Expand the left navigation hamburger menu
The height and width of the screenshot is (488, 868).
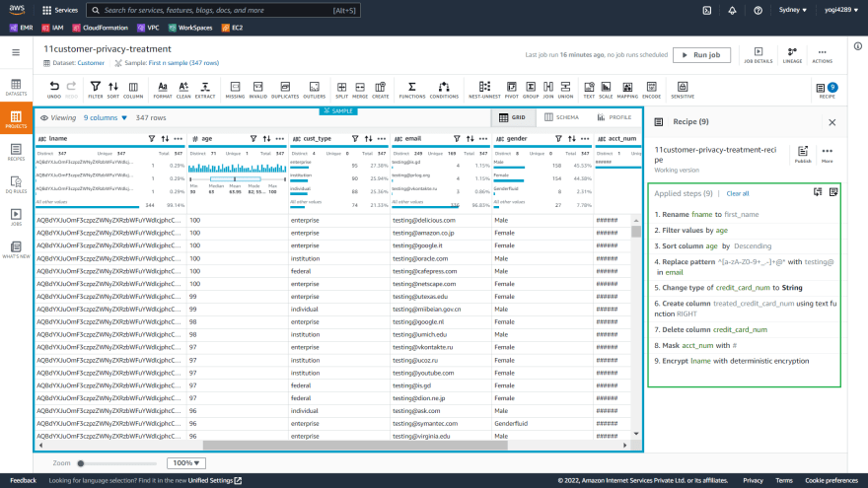click(x=16, y=52)
